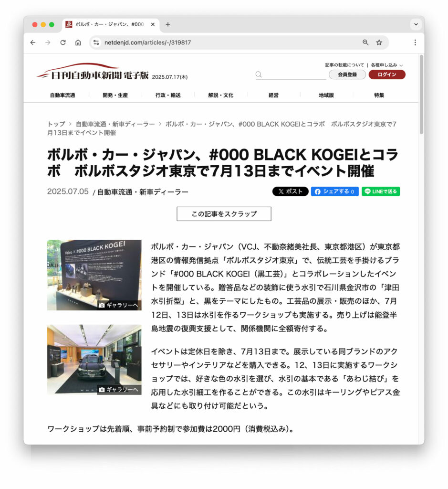The height and width of the screenshot is (489, 448).
Task: View site information icon in address bar
Action: click(96, 43)
